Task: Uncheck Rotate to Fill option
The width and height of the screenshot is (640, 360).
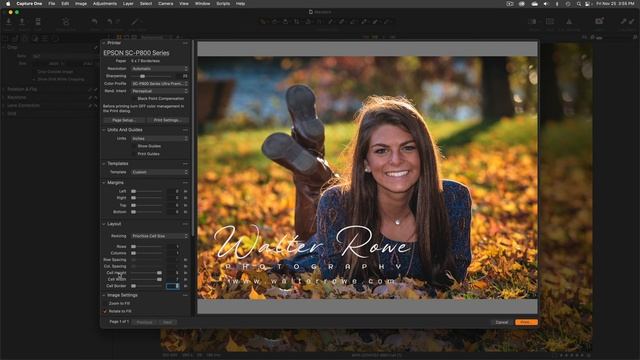Action: tap(105, 311)
